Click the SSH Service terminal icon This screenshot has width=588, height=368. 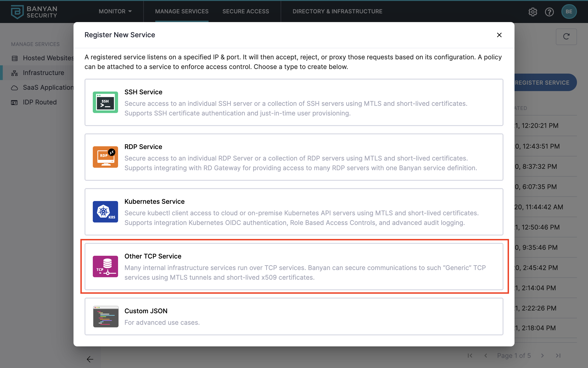pyautogui.click(x=105, y=102)
